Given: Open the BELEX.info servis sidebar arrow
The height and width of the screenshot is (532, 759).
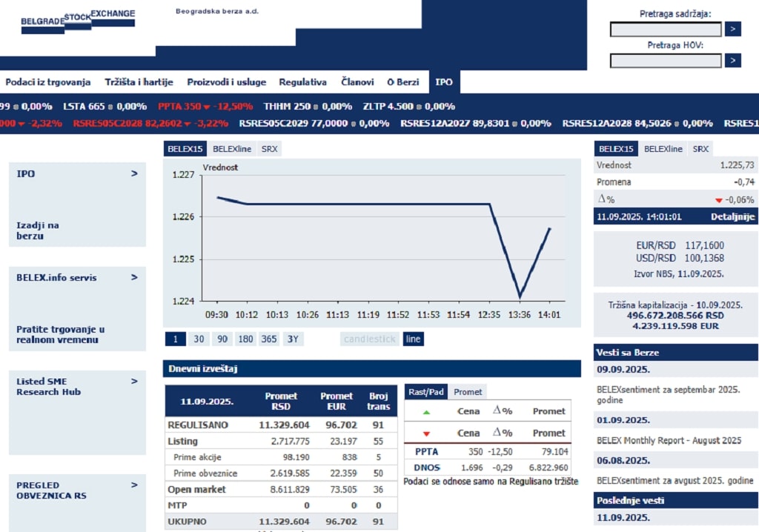Looking at the screenshot, I should [134, 277].
